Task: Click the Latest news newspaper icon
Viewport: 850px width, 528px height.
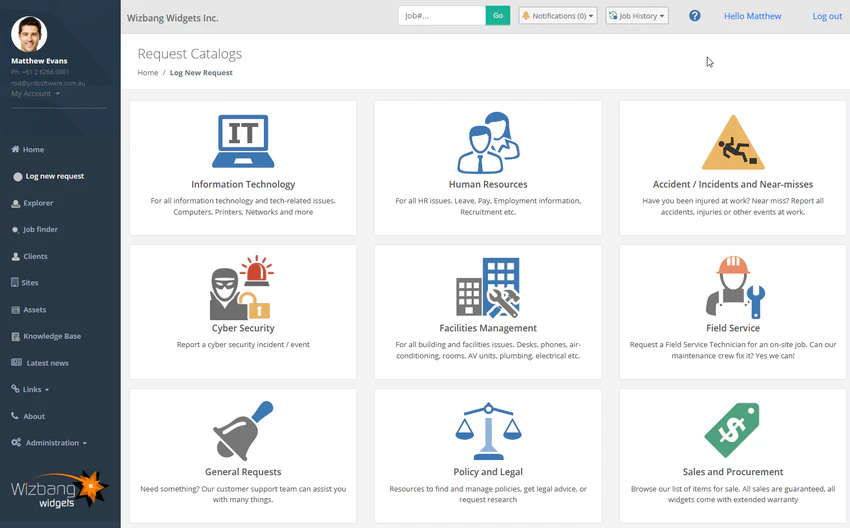Action: [17, 363]
